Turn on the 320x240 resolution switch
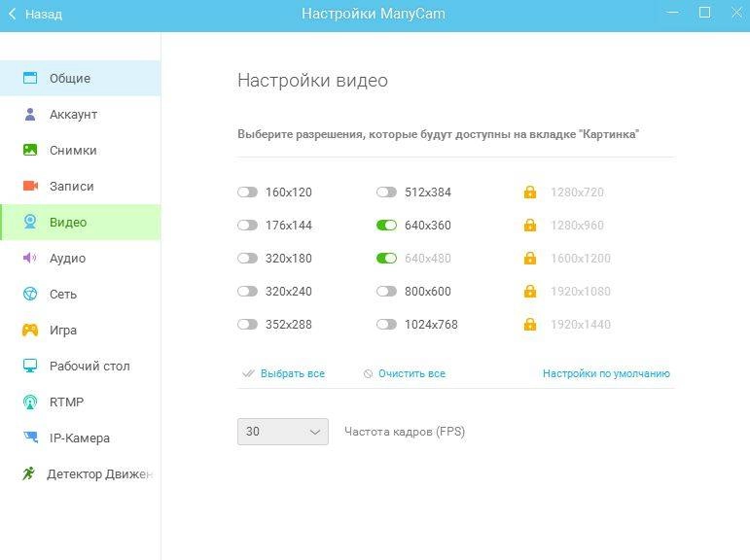Screen dimensions: 750x560 (x=247, y=292)
